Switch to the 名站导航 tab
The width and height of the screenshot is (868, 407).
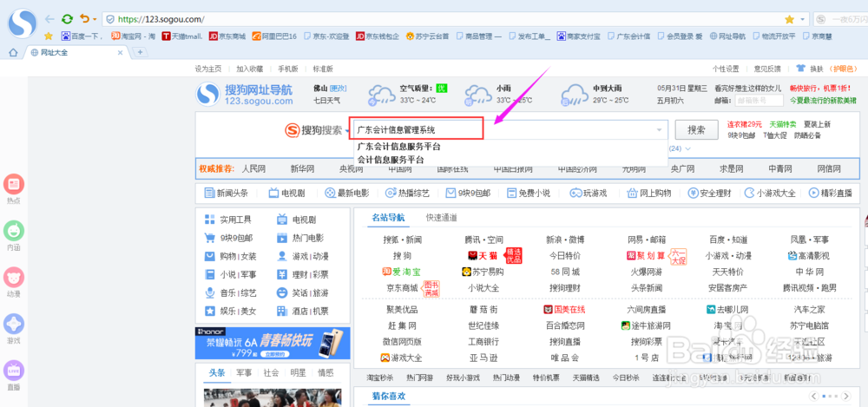pyautogui.click(x=388, y=218)
